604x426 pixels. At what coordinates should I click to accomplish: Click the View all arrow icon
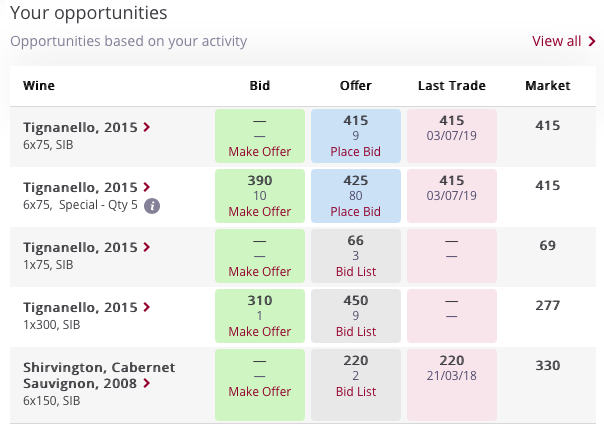(592, 41)
